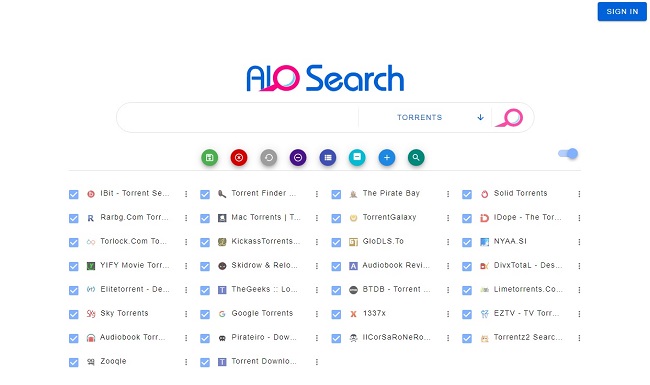Click the SIGN IN button

[x=622, y=12]
